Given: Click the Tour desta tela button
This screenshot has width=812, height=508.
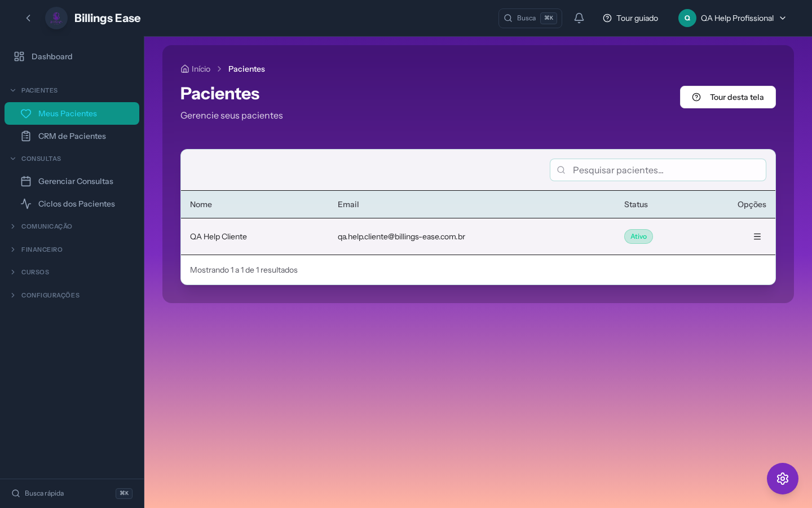Looking at the screenshot, I should point(727,97).
